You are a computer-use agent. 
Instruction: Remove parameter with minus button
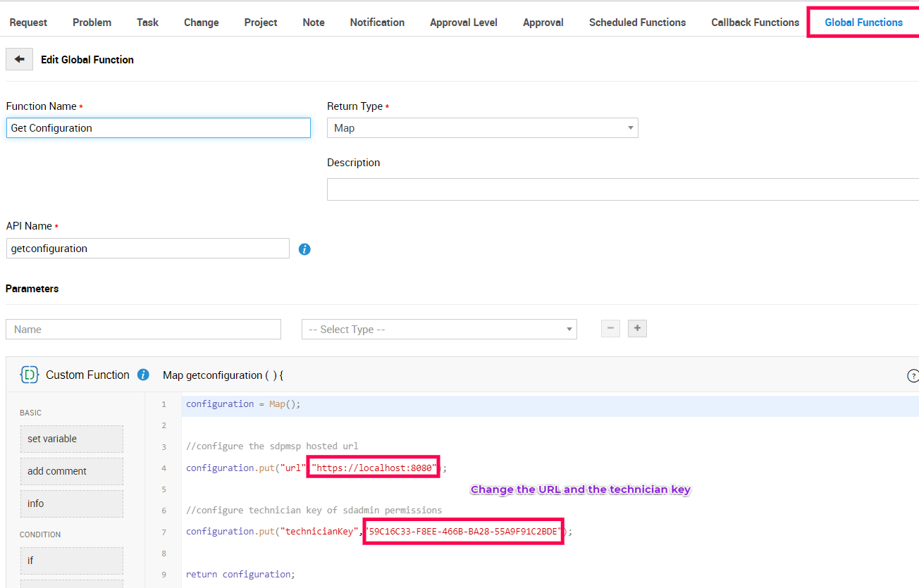[x=610, y=329]
